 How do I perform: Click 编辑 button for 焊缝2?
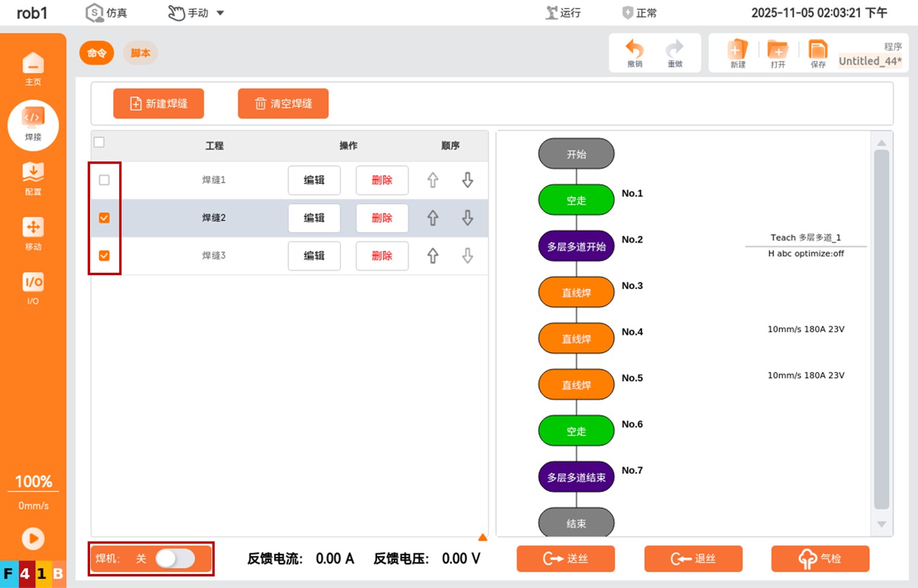pos(314,218)
